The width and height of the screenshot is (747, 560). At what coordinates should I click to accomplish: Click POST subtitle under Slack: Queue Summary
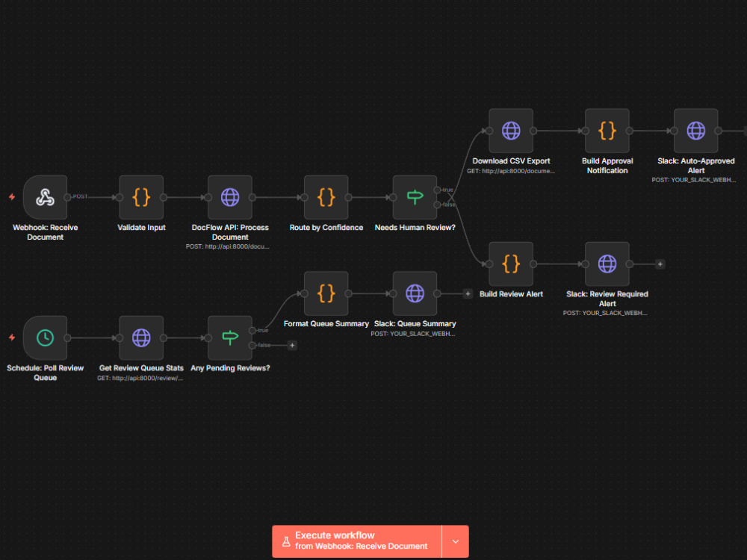[413, 334]
